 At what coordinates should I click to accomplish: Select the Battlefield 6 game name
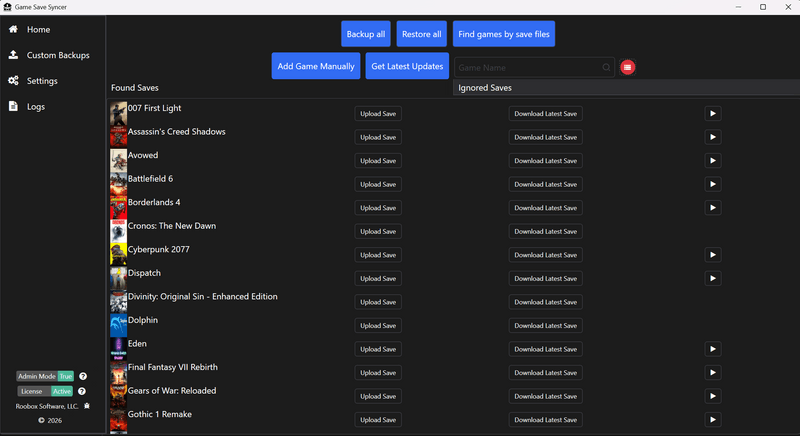pyautogui.click(x=151, y=178)
